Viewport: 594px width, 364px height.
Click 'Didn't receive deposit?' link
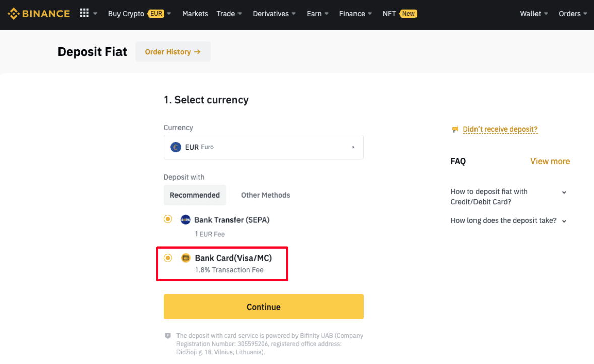[500, 129]
